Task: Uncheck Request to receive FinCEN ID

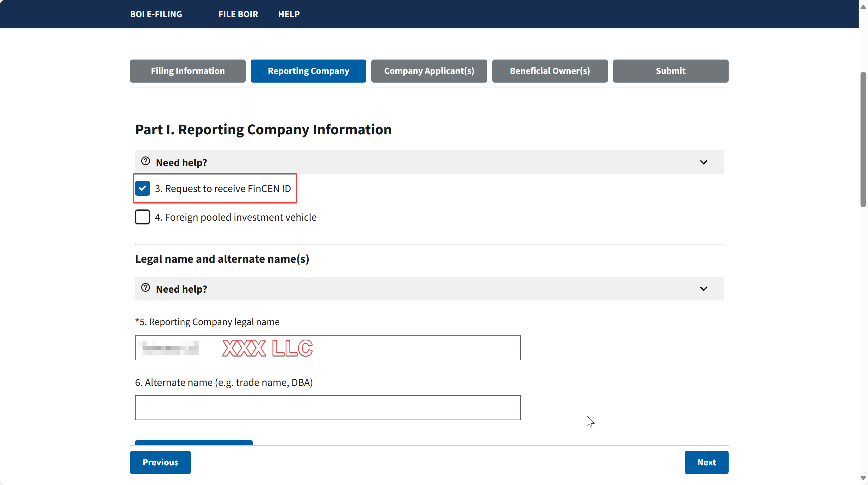Action: pos(142,188)
